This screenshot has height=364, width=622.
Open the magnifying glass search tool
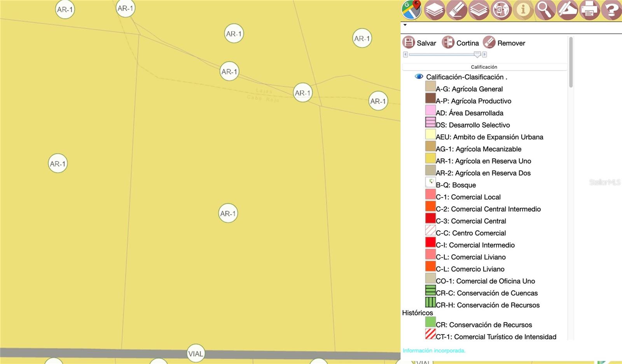[x=545, y=10]
